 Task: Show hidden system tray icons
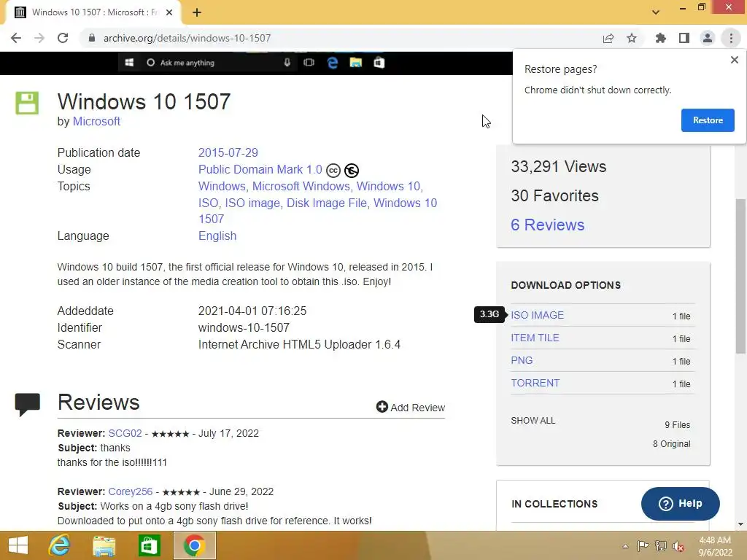pyautogui.click(x=625, y=546)
